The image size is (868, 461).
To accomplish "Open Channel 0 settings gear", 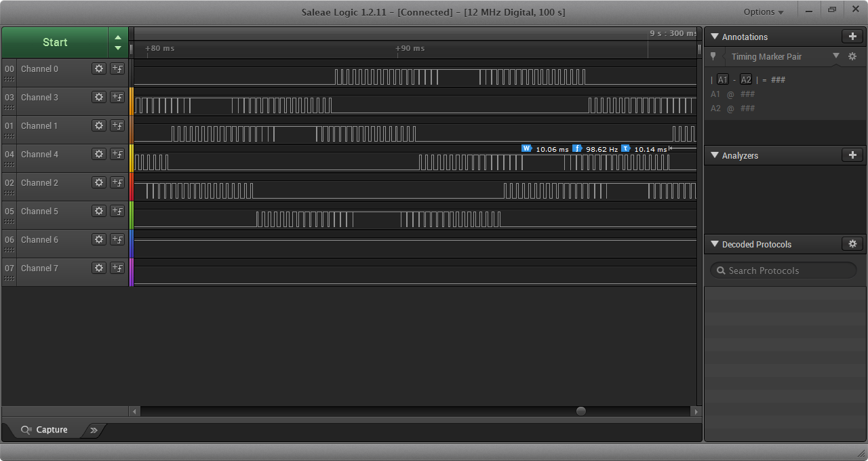I will click(99, 68).
